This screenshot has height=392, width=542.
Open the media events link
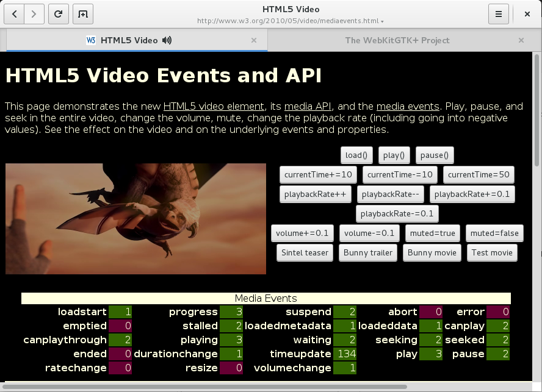[x=408, y=106]
